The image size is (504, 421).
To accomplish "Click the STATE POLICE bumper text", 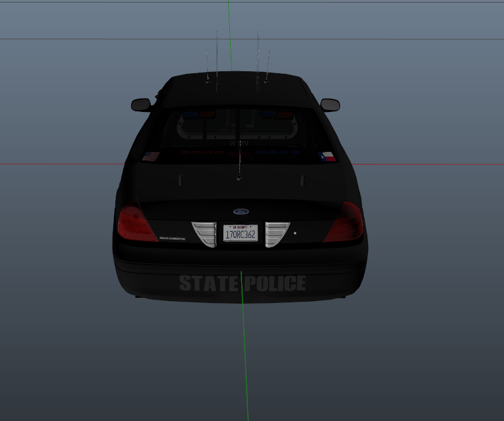I will (x=242, y=283).
